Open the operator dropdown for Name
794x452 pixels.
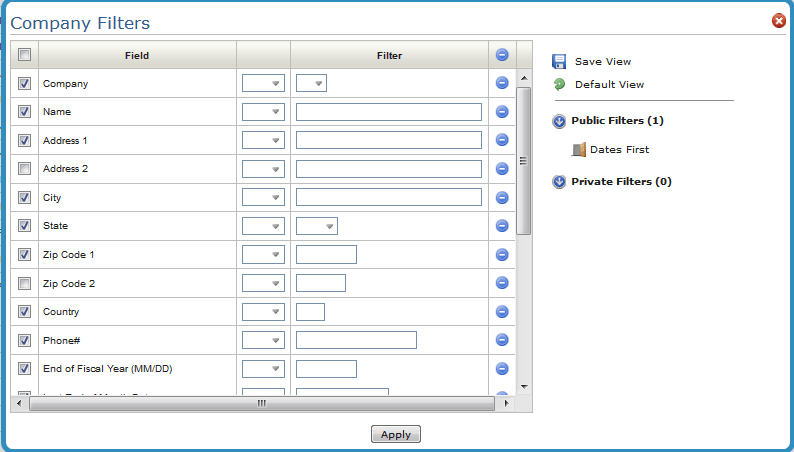point(263,112)
